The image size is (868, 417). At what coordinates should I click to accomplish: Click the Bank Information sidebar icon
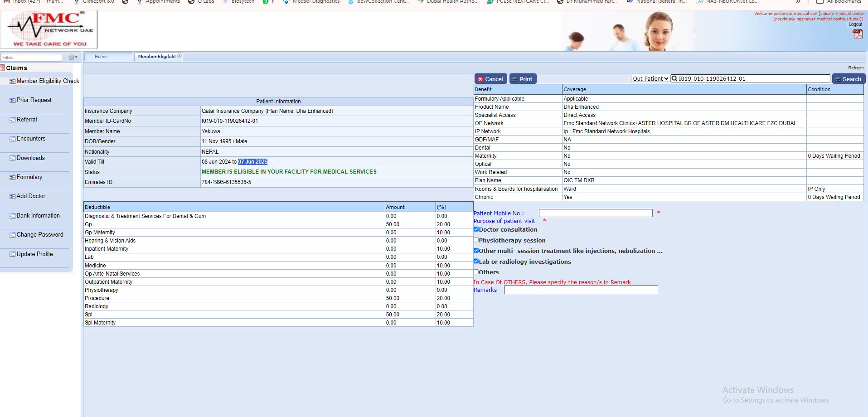click(13, 216)
